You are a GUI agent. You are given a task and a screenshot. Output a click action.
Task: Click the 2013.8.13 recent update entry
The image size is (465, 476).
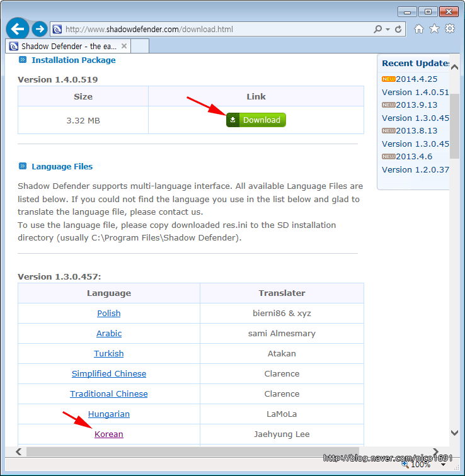pos(416,130)
